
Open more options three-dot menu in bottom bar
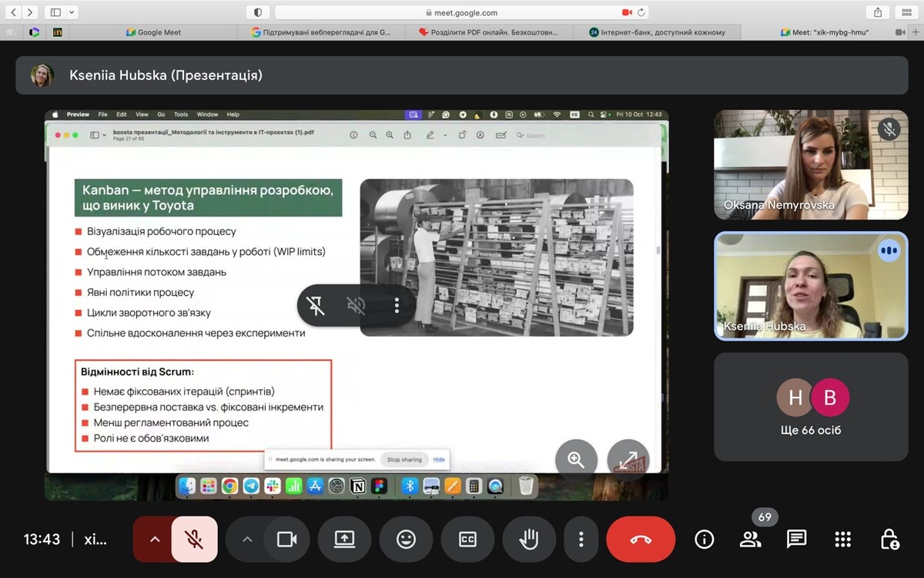581,539
